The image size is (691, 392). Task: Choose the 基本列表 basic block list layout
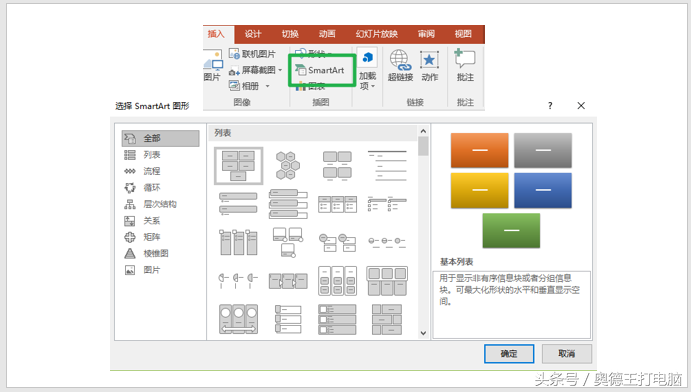(x=238, y=166)
